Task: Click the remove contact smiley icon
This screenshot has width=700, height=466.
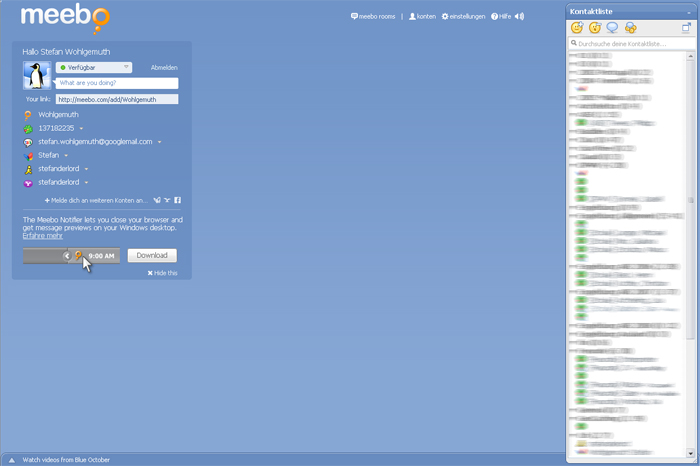Action: click(x=595, y=28)
